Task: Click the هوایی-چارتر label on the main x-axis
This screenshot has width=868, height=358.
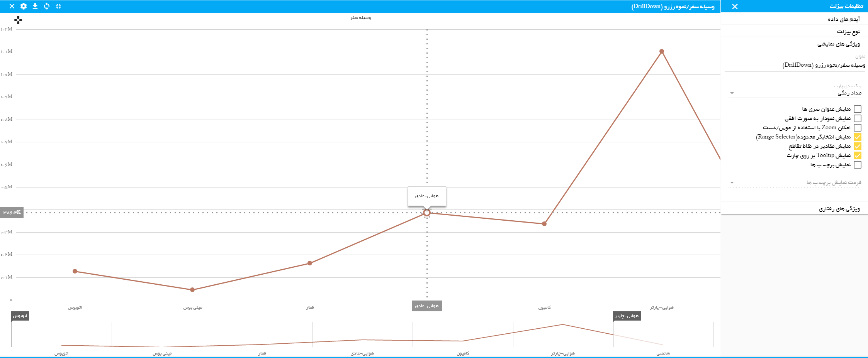Action: pyautogui.click(x=662, y=307)
